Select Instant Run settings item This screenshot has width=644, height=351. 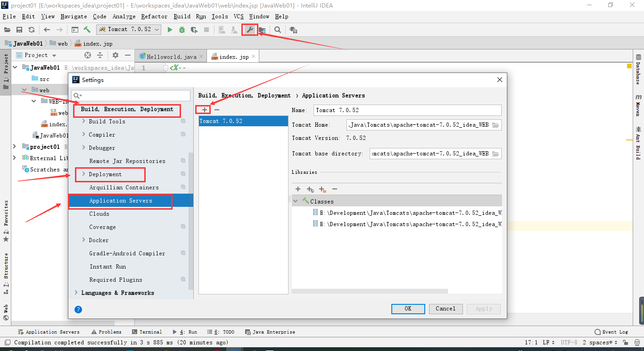coord(107,266)
